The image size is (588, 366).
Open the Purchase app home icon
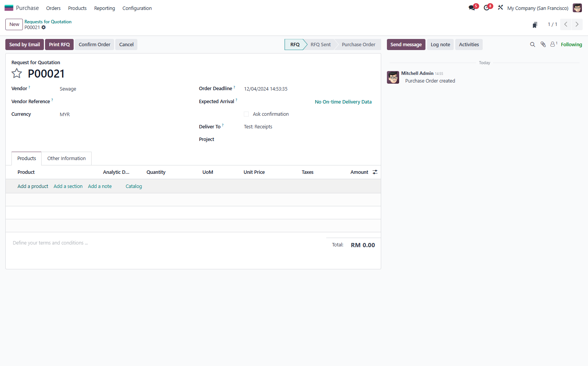pos(9,8)
